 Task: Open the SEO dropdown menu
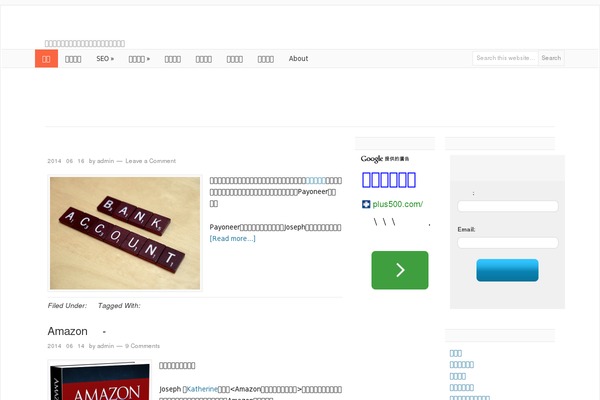pyautogui.click(x=105, y=59)
